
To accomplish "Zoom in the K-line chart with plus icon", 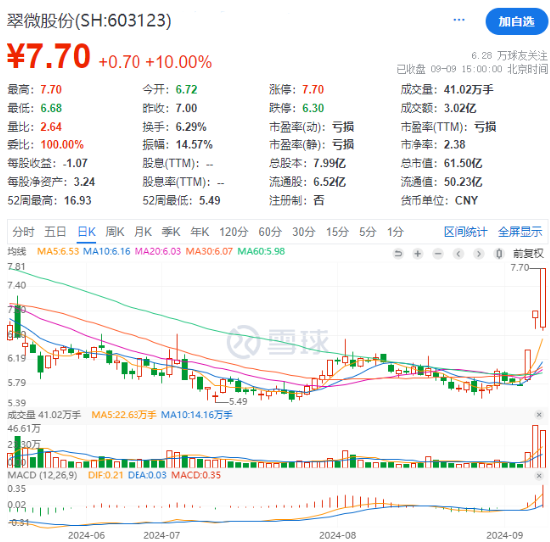I will [x=418, y=253].
